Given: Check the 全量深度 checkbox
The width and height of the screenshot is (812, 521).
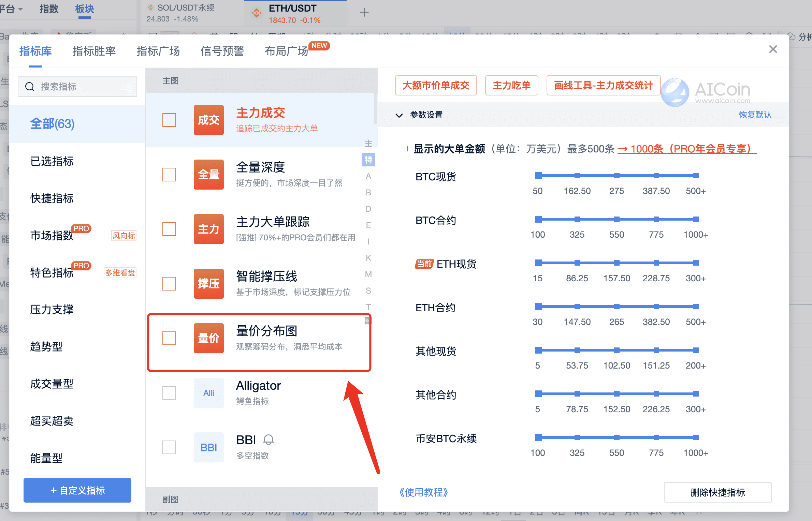Looking at the screenshot, I should [x=169, y=174].
